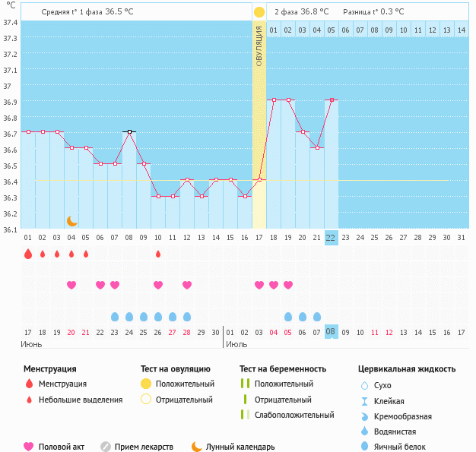Click the small discharge drop under day 10
The height and width of the screenshot is (452, 476).
(x=158, y=254)
